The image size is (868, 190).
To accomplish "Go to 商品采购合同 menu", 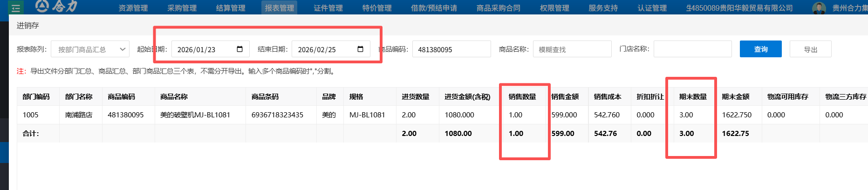I will tap(498, 8).
